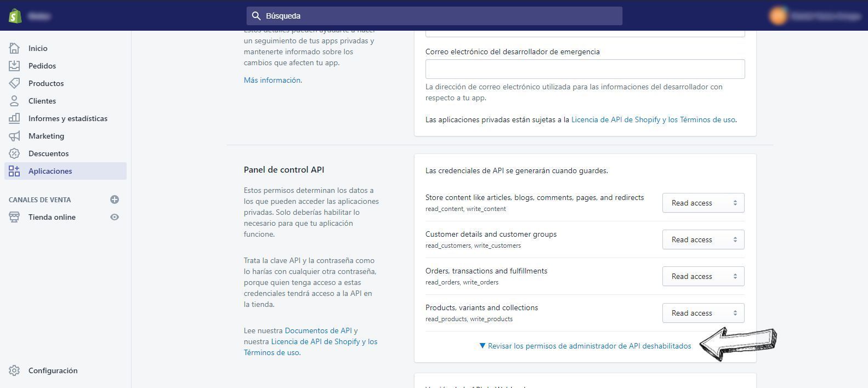Click the Inicio house icon
The height and width of the screenshot is (388, 868).
click(14, 48)
